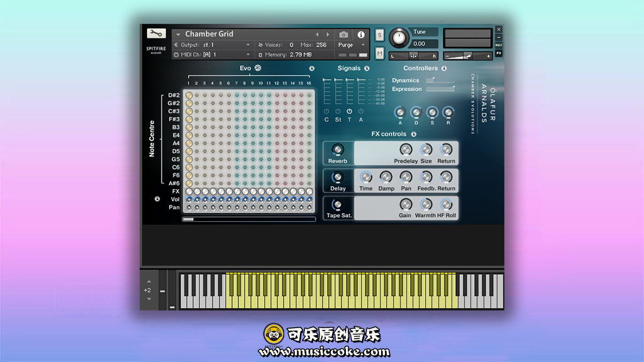Mute the instrument with M button
Viewport: 644px width, 362px height.
click(379, 53)
